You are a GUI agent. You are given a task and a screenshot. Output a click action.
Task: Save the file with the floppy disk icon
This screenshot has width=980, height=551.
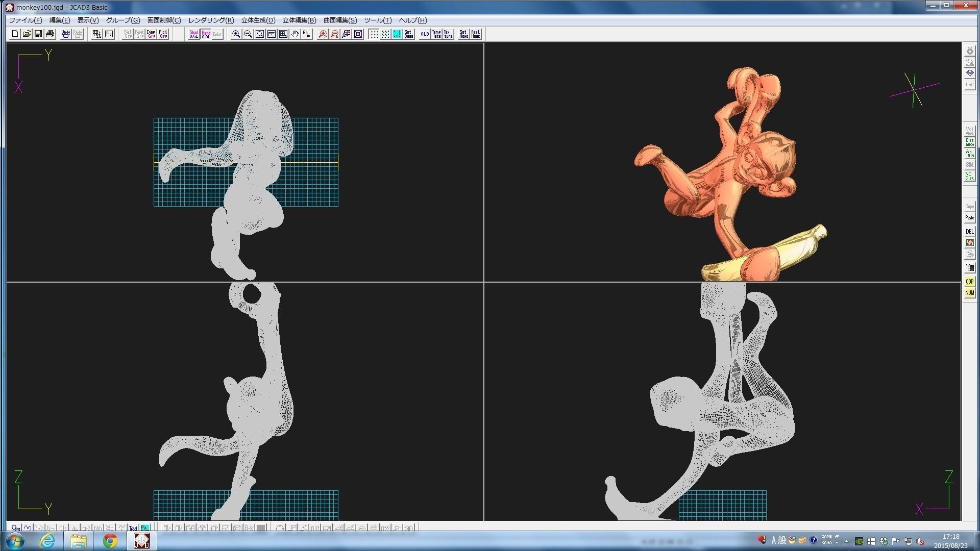click(38, 34)
